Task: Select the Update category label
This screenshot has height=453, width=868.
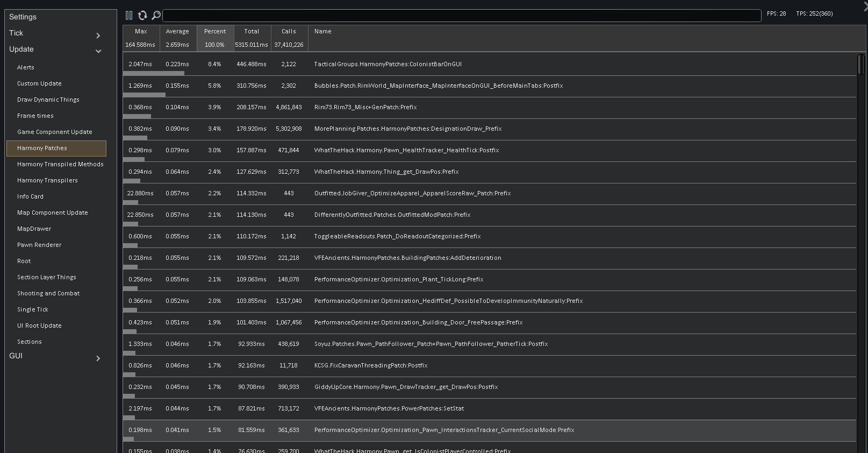Action: click(x=21, y=49)
